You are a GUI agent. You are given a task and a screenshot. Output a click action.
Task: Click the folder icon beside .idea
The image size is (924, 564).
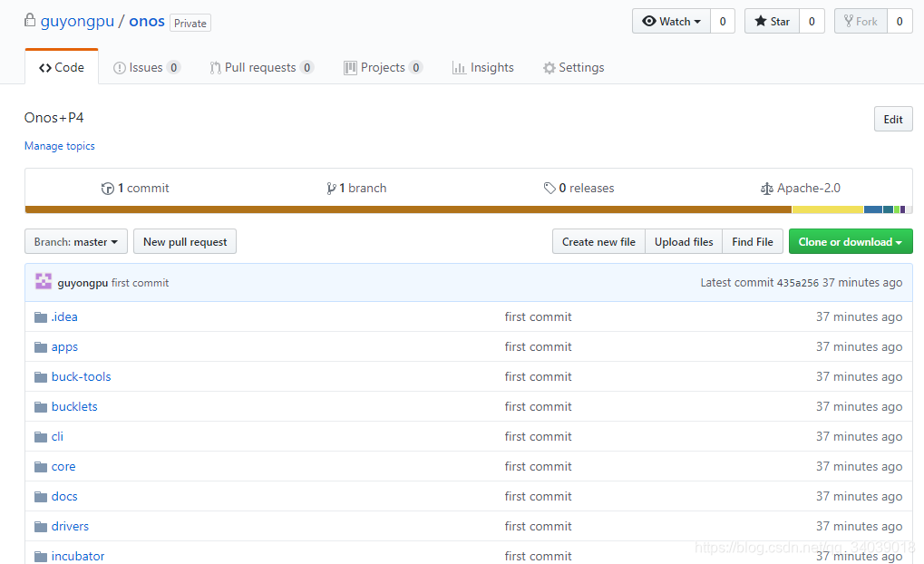pos(41,317)
